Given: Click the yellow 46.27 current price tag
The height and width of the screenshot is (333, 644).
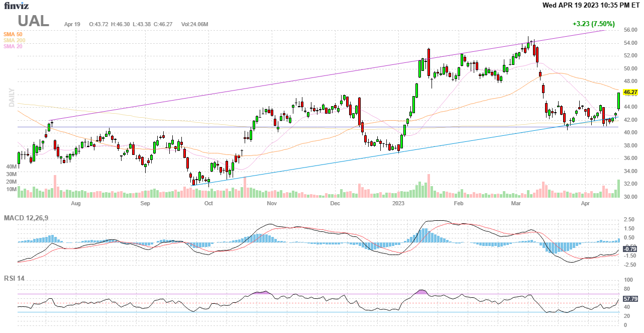Looking at the screenshot, I should click(x=630, y=93).
